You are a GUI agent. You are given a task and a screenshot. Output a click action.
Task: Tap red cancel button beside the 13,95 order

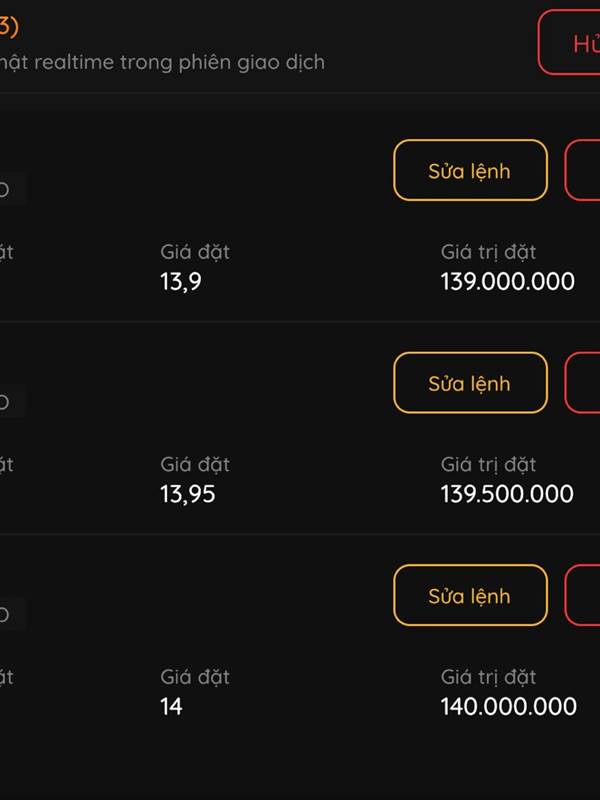click(584, 383)
